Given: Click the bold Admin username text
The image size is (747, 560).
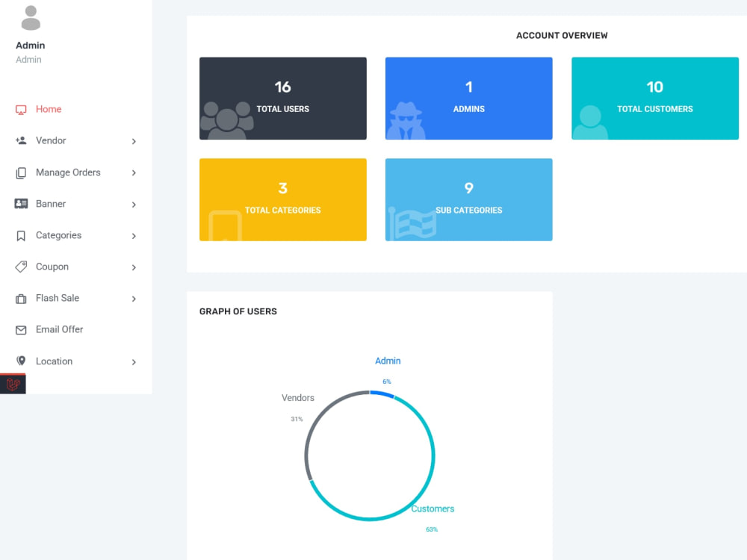Looking at the screenshot, I should pyautogui.click(x=31, y=46).
